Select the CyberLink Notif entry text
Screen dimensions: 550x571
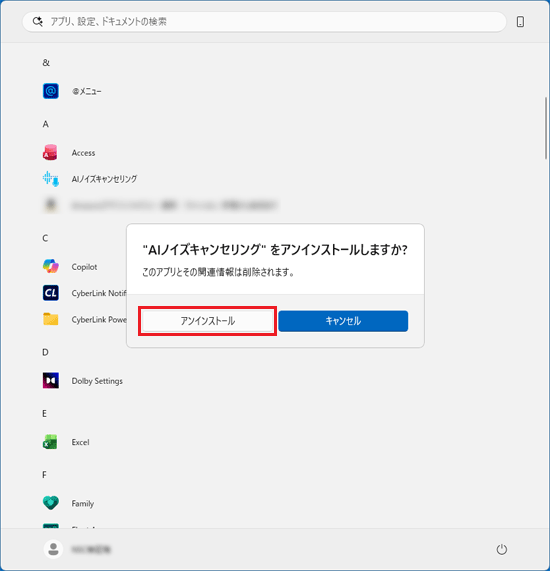pos(99,293)
